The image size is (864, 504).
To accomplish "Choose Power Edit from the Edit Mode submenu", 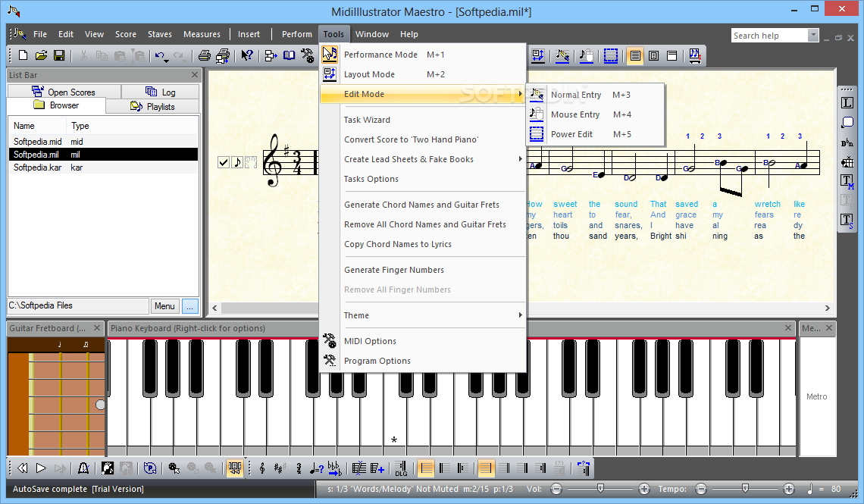I will (596, 134).
